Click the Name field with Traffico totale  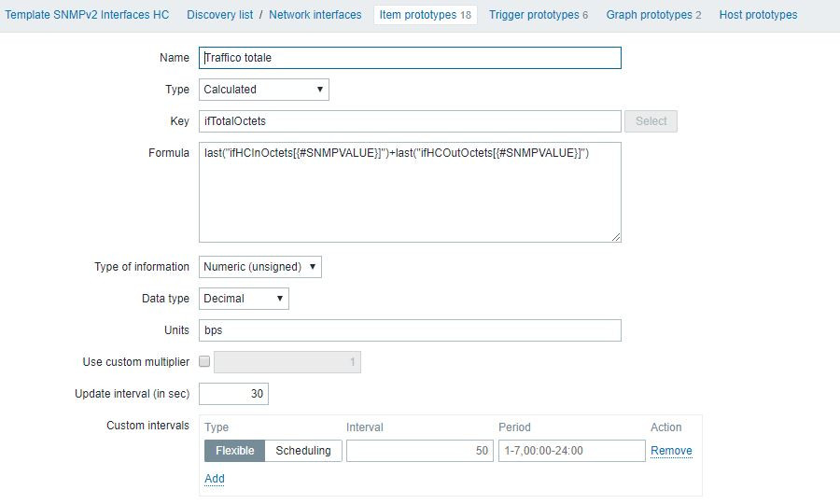(410, 58)
